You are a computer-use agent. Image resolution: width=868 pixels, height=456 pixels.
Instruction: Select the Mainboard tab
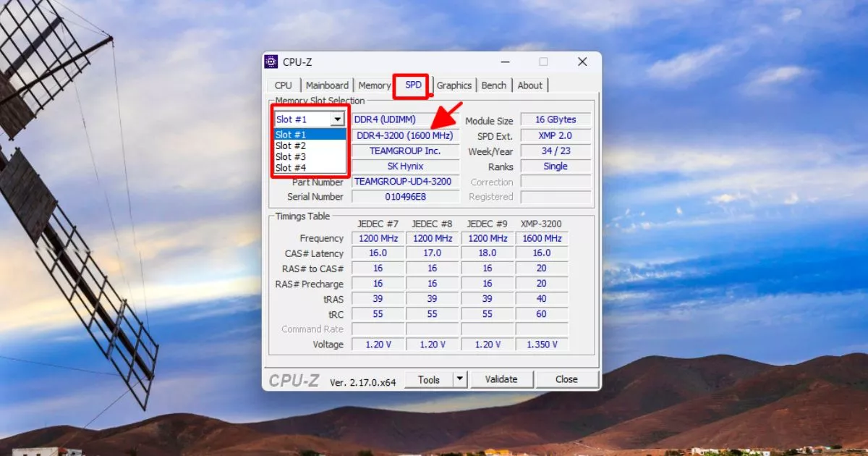[x=327, y=85]
